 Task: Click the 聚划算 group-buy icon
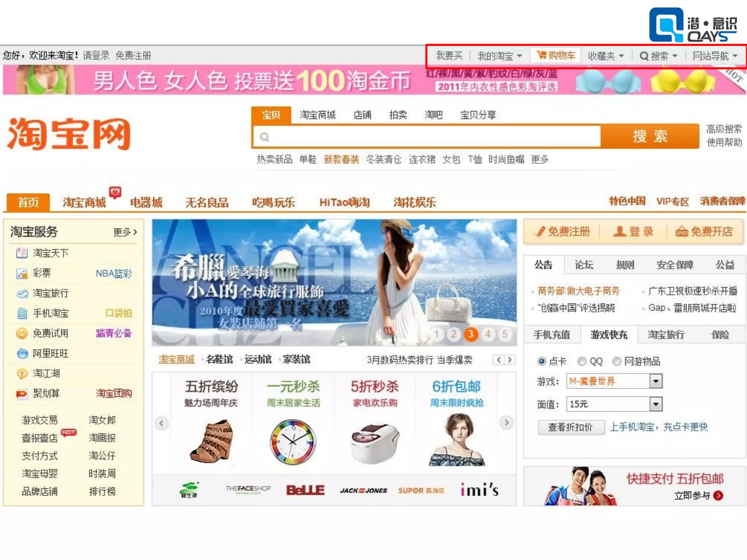(22, 394)
